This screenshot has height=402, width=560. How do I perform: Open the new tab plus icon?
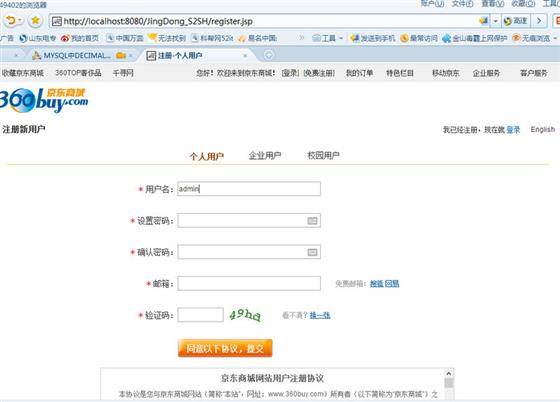click(x=269, y=55)
